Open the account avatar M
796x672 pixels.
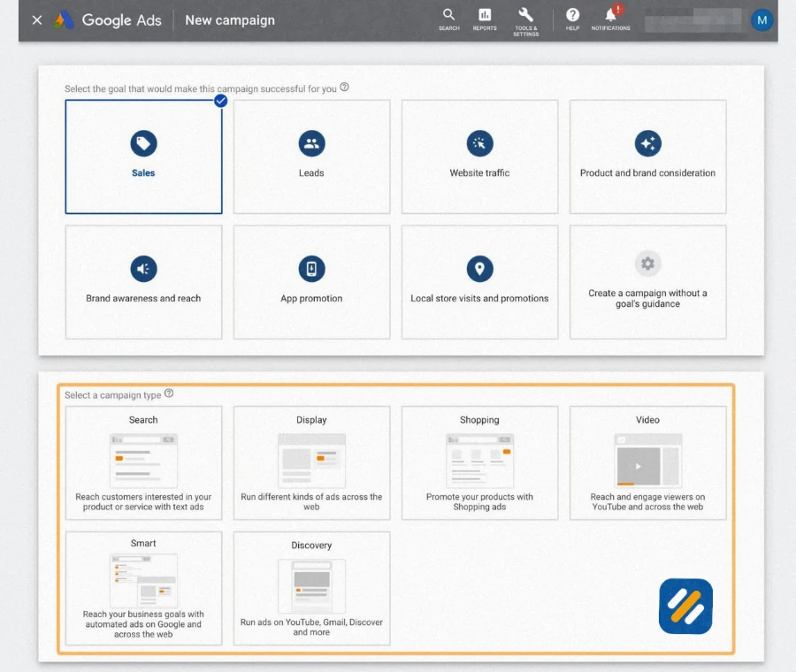coord(762,20)
